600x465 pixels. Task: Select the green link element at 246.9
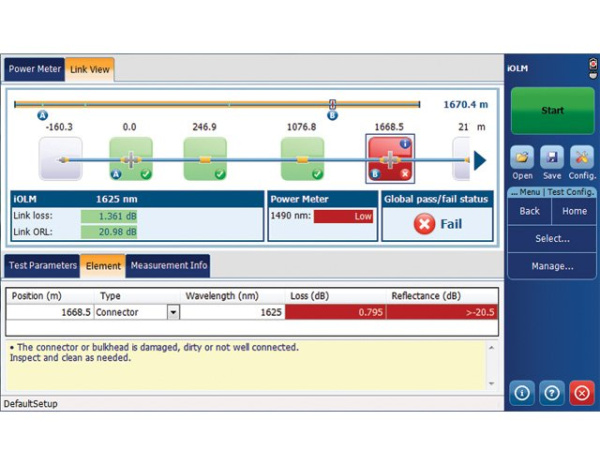click(x=204, y=159)
